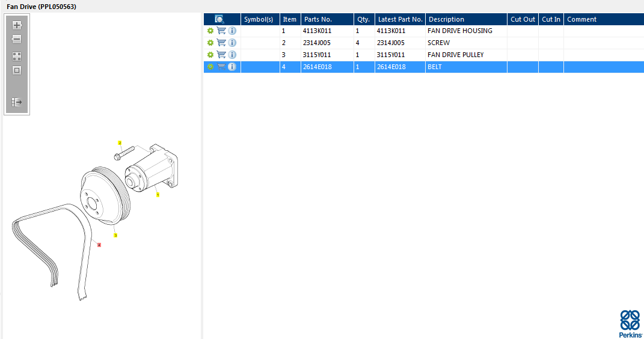Screen dimensions: 644x339
Task: Click the search icon in table header
Action: [219, 19]
